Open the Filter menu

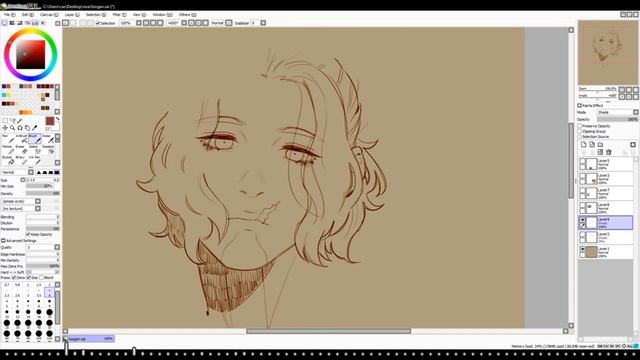click(x=119, y=15)
